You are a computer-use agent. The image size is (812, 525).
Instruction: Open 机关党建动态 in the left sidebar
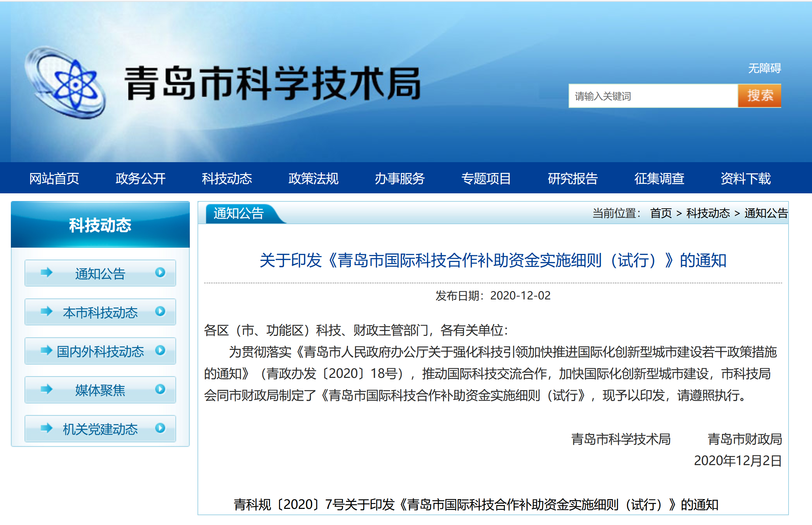(100, 428)
